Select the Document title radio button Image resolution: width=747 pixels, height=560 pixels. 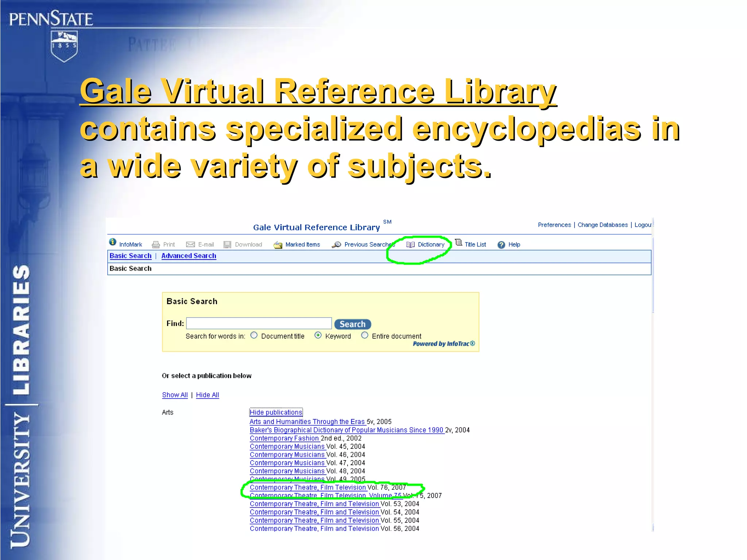(254, 335)
